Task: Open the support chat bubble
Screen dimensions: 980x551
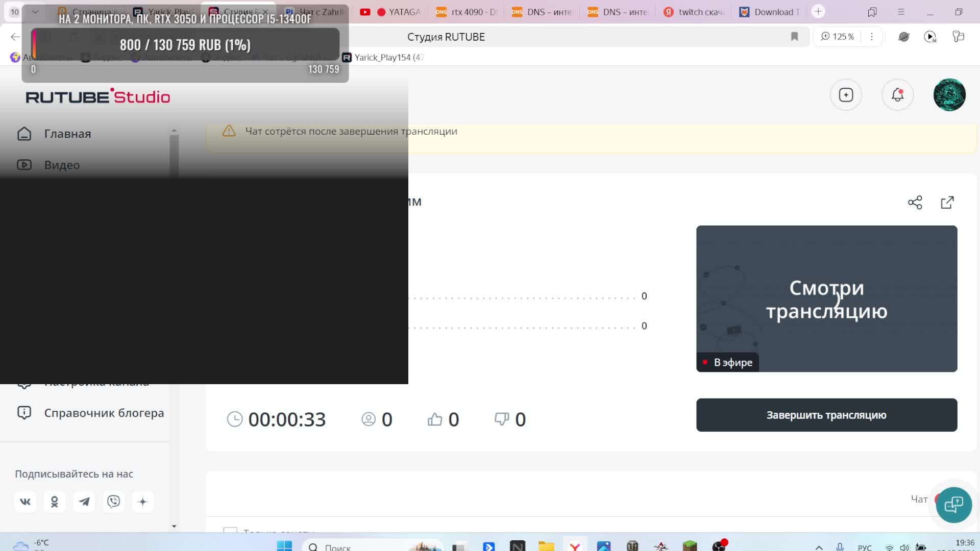Action: (953, 505)
